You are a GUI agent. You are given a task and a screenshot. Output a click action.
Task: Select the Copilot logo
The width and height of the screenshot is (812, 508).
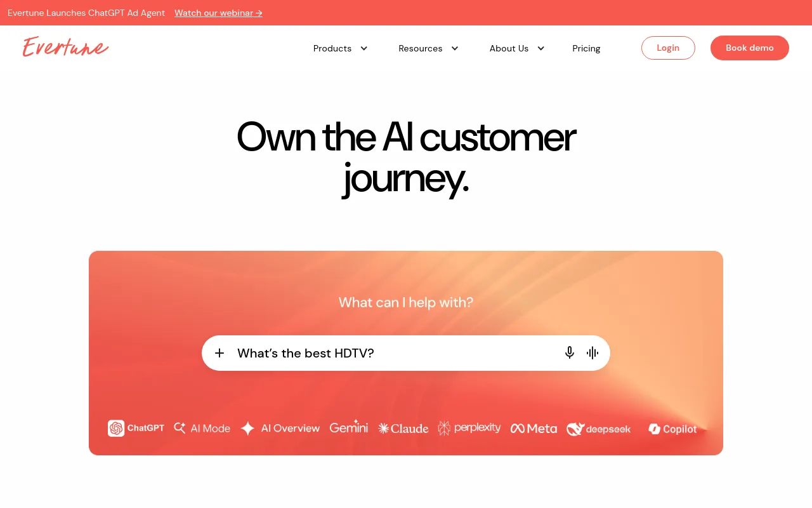click(x=672, y=429)
